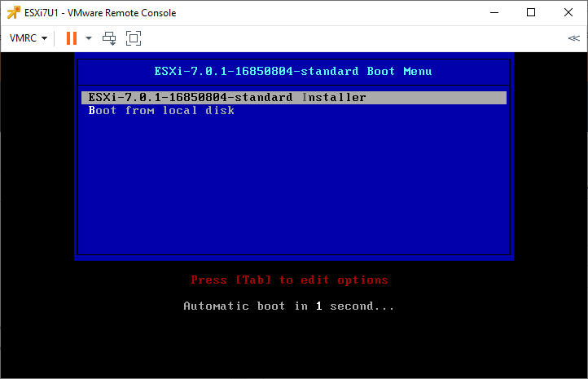Click the Press [Tab] to edit options text

click(289, 280)
